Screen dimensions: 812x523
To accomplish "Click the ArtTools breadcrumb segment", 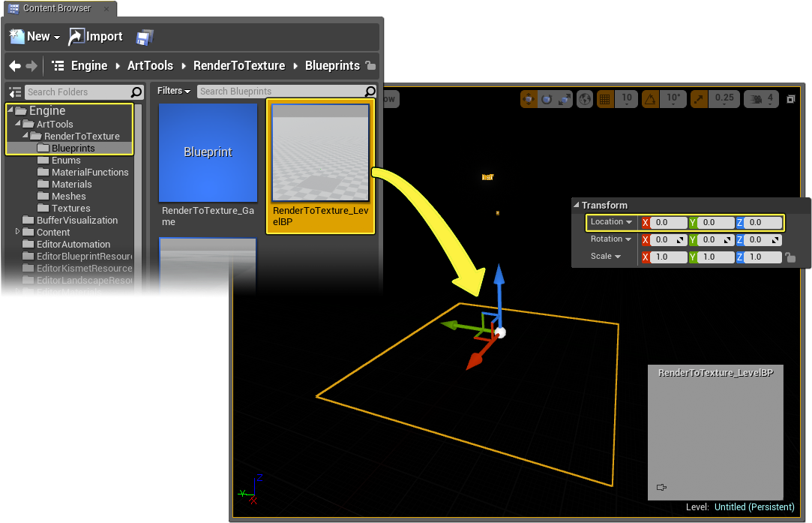I will click(x=150, y=66).
